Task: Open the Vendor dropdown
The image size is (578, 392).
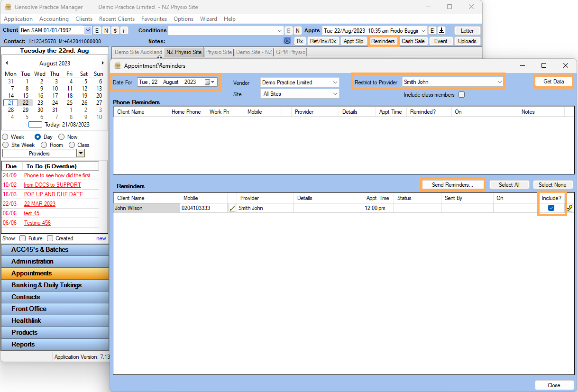Action: 335,82
